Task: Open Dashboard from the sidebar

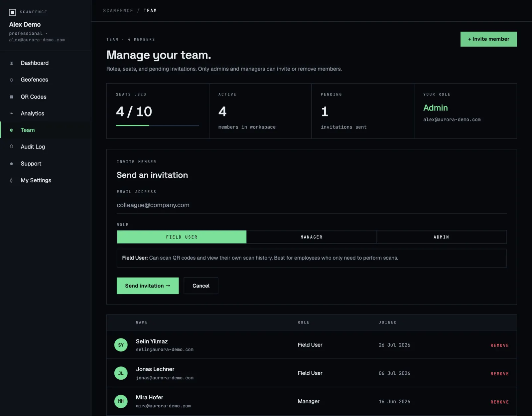Action: point(46,63)
